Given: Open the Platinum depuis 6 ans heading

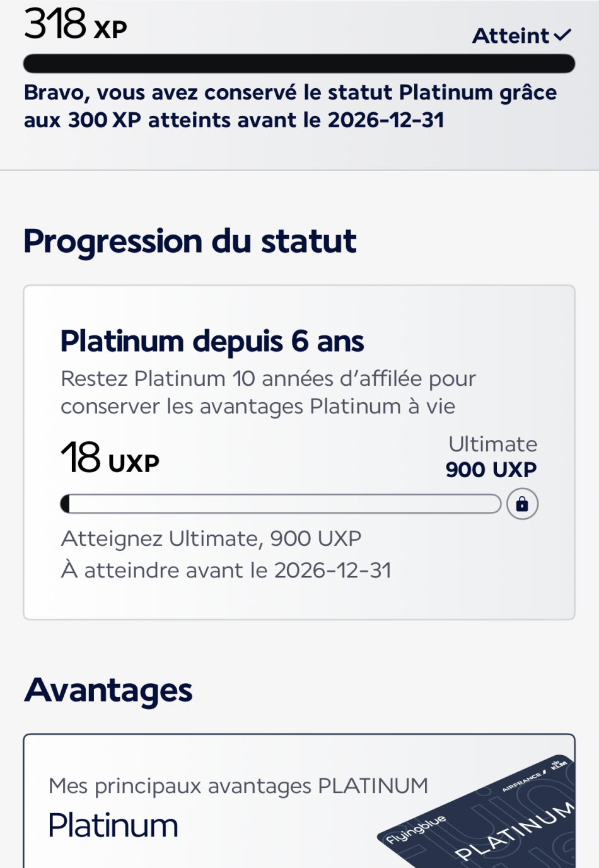Looking at the screenshot, I should (212, 342).
